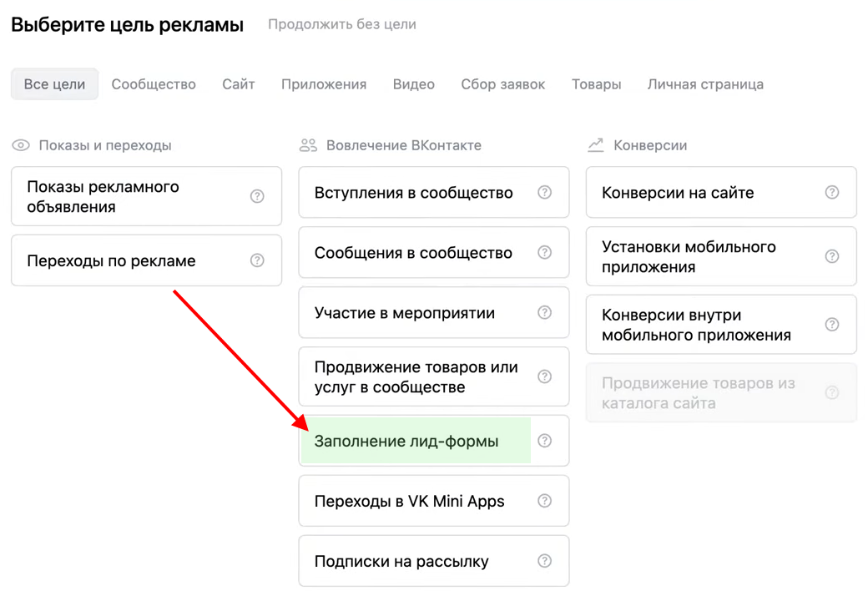Click the Продолжить без цели link
The height and width of the screenshot is (601, 868).
342,24
